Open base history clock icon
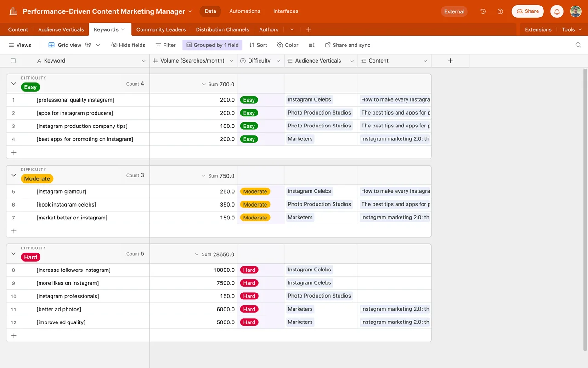 [483, 11]
